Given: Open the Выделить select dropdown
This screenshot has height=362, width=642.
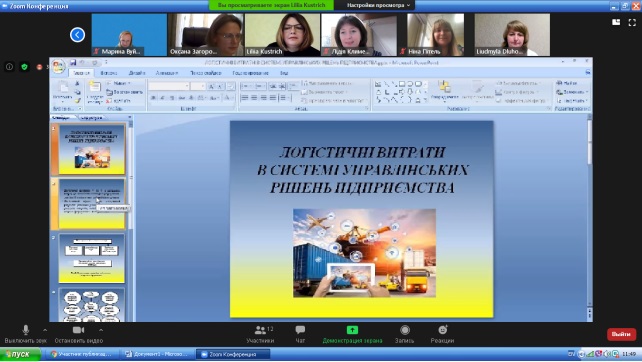Looking at the screenshot, I should pyautogui.click(x=572, y=100).
